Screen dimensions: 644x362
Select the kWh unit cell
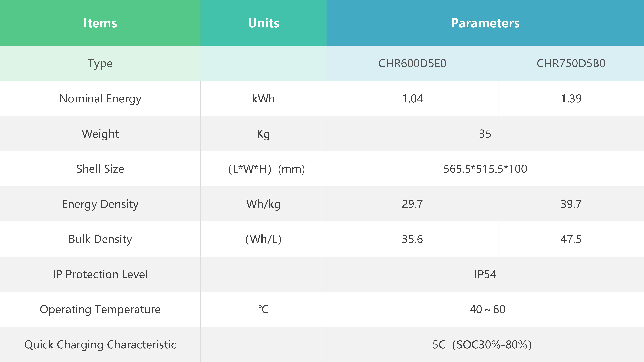pyautogui.click(x=264, y=99)
